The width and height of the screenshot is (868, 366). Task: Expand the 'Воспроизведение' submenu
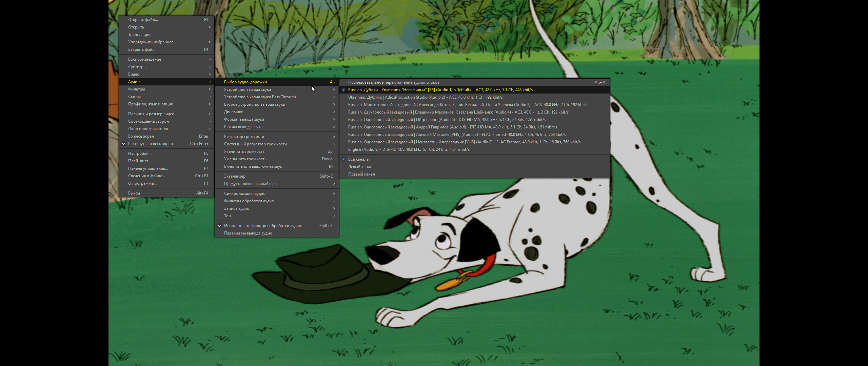click(166, 59)
